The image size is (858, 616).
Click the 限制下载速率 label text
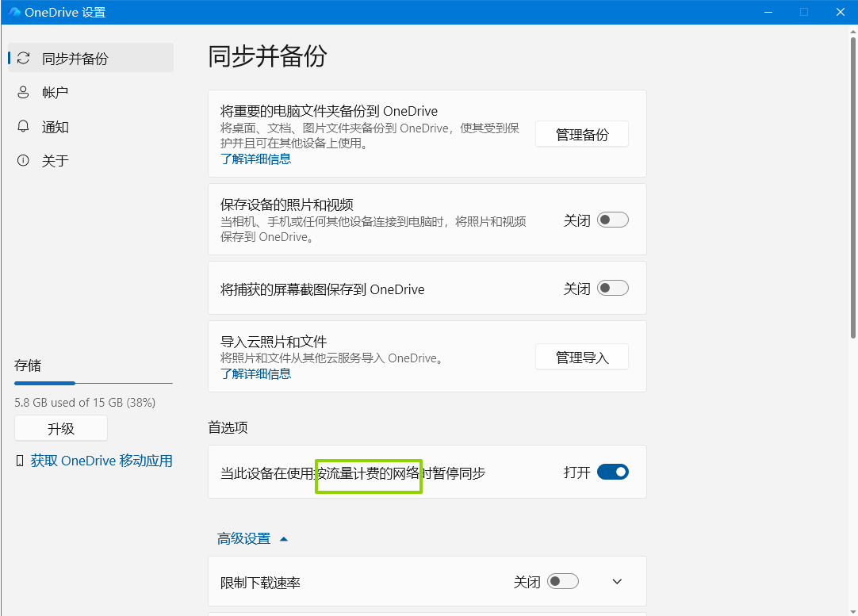[260, 583]
